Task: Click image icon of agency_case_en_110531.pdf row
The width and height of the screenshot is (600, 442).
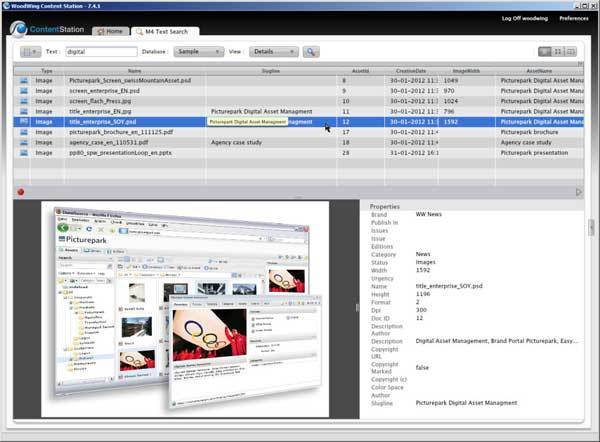Action: [24, 142]
